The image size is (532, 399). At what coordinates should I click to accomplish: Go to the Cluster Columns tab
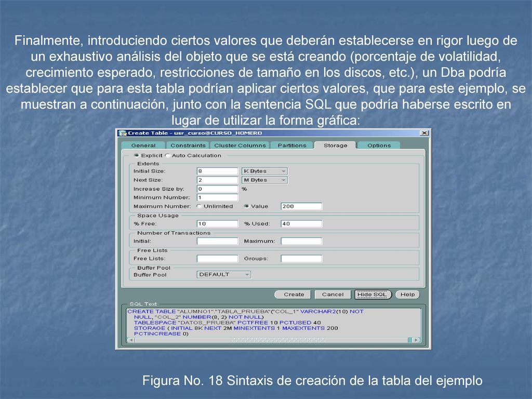[240, 145]
